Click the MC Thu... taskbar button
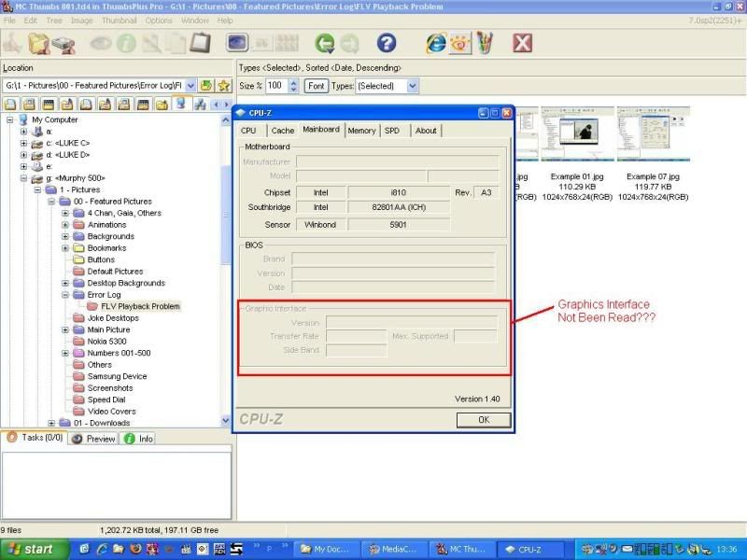The height and width of the screenshot is (560, 747). coord(461,549)
